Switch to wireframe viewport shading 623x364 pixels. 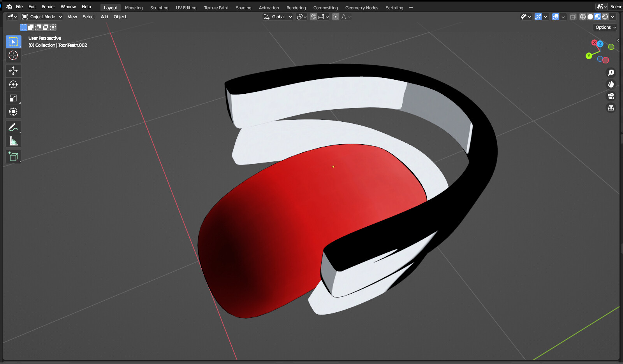583,17
